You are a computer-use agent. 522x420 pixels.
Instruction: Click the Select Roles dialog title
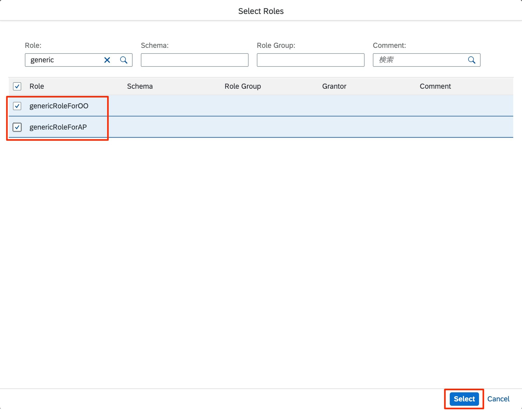click(261, 11)
